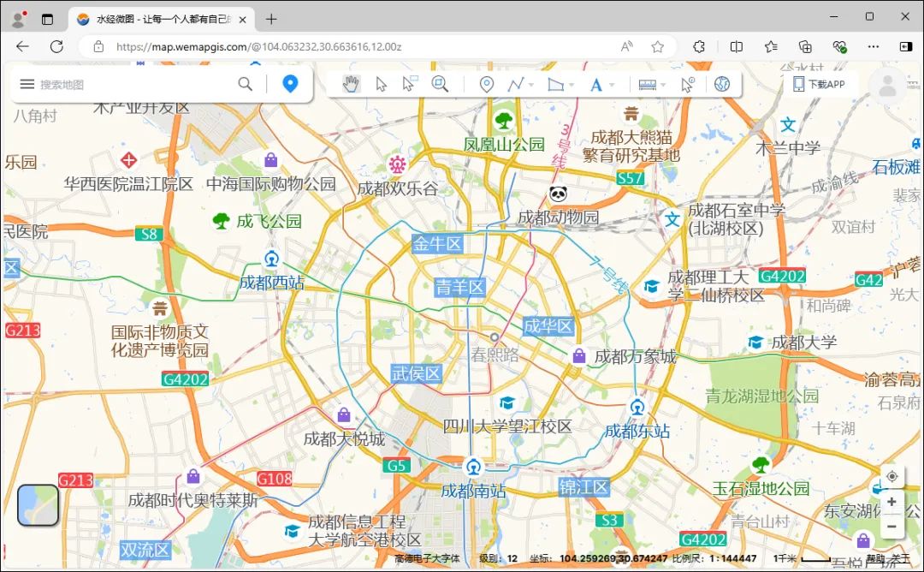Image resolution: width=924 pixels, height=572 pixels.
Task: Click the 帮助 link in status bar
Action: 875,558
